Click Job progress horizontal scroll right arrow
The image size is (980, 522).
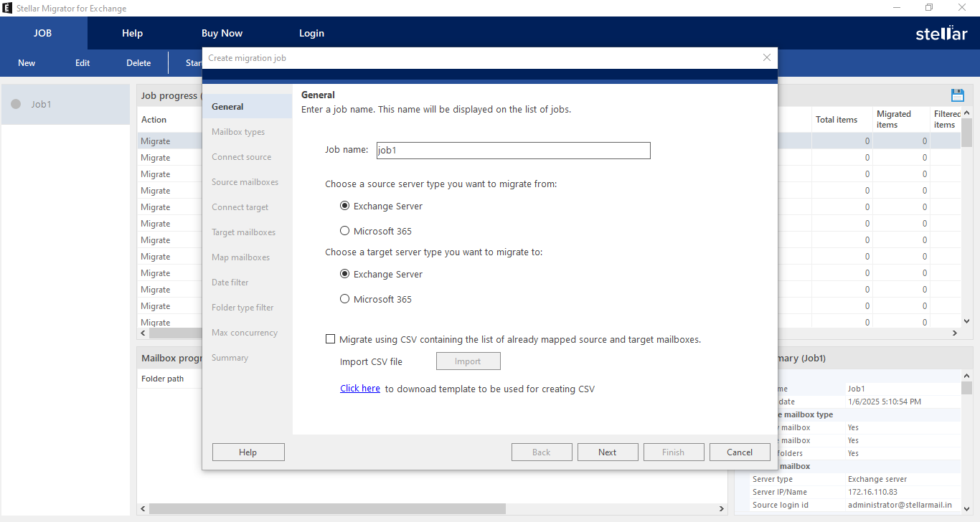(955, 333)
